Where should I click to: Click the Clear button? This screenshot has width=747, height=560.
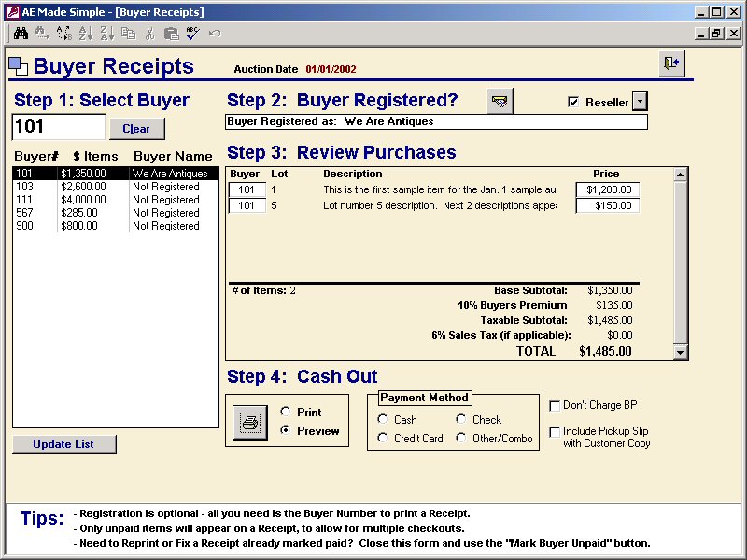136,129
